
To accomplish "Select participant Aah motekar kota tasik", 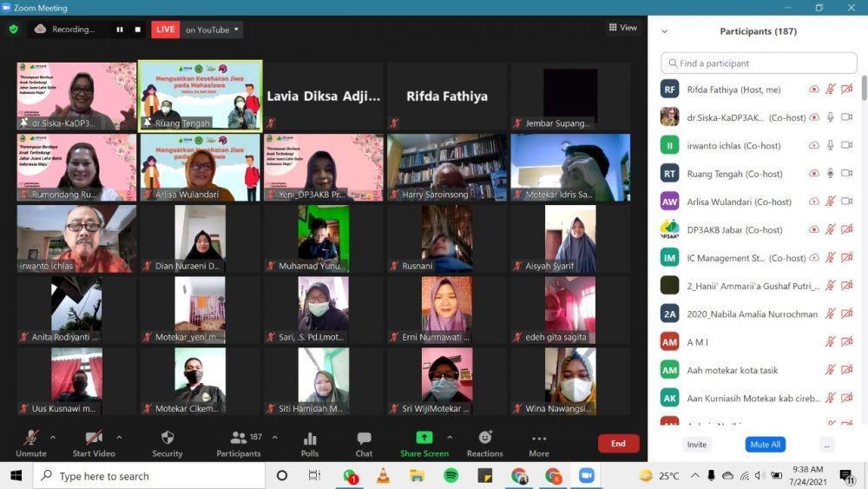I will coord(759,370).
